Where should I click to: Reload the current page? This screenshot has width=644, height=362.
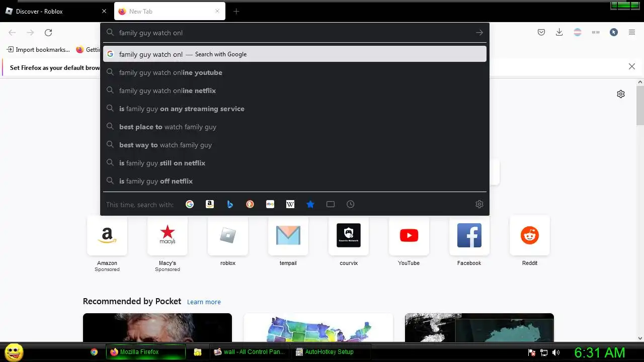[48, 33]
